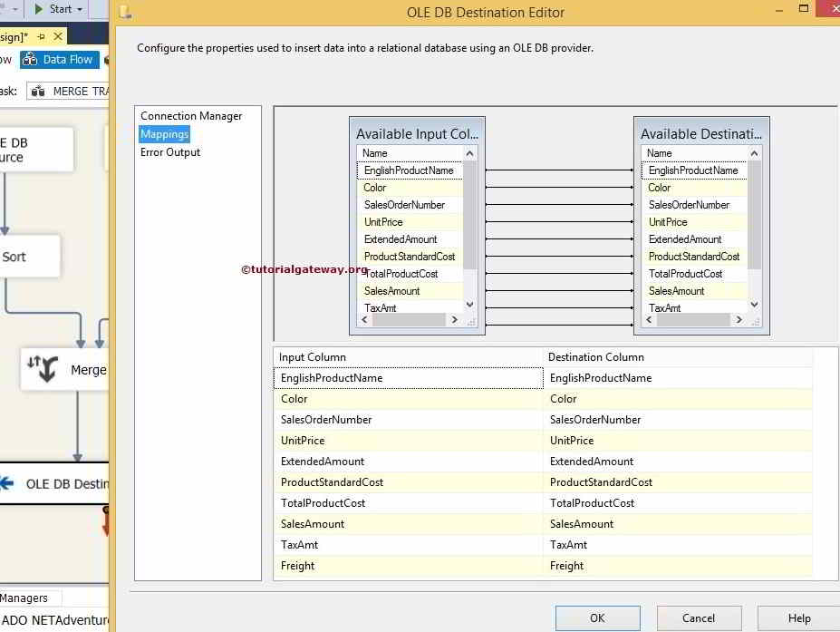
Task: Select the package design tab
Action: (13, 36)
